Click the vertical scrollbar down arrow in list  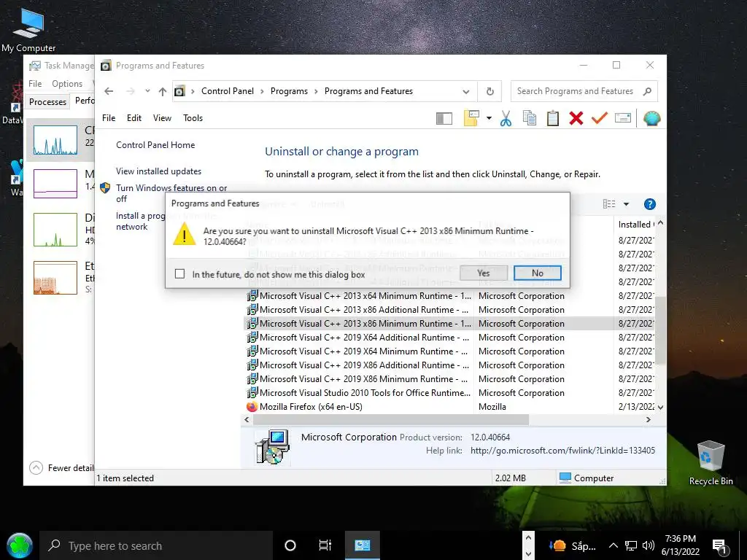pos(660,407)
